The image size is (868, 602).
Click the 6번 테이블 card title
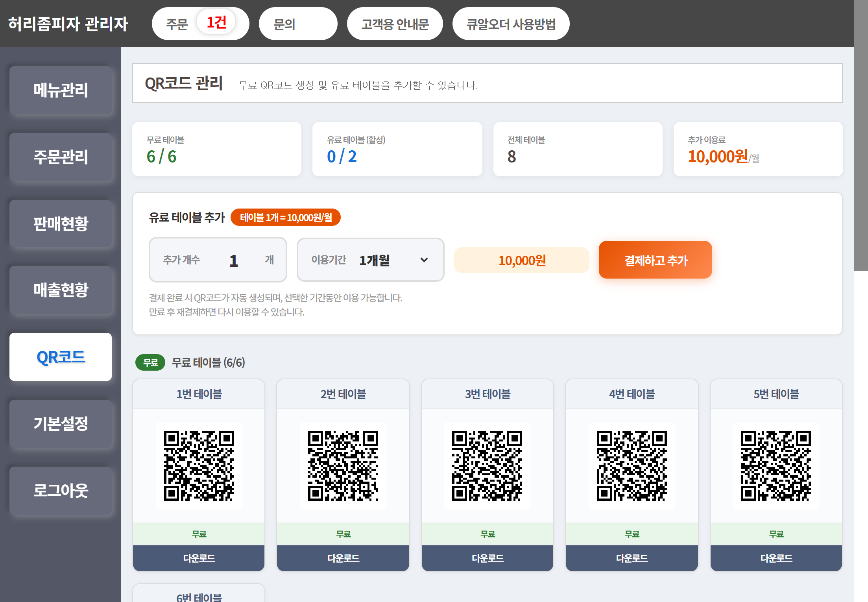(x=199, y=597)
